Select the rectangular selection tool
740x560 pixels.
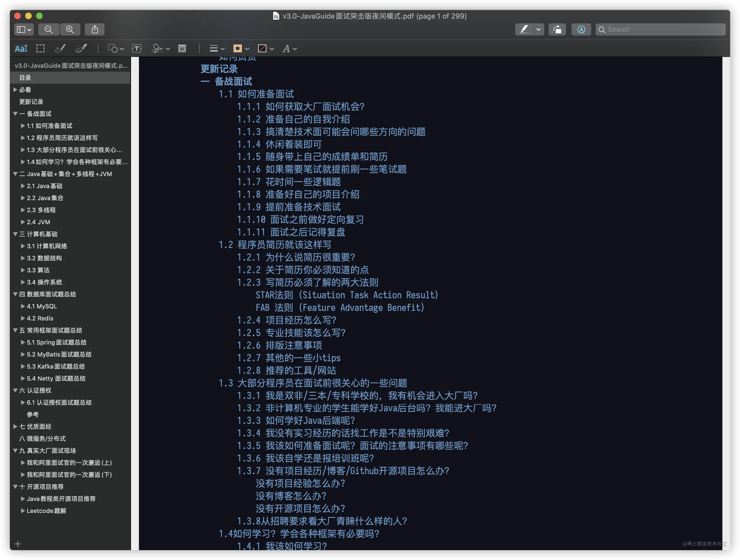[40, 49]
